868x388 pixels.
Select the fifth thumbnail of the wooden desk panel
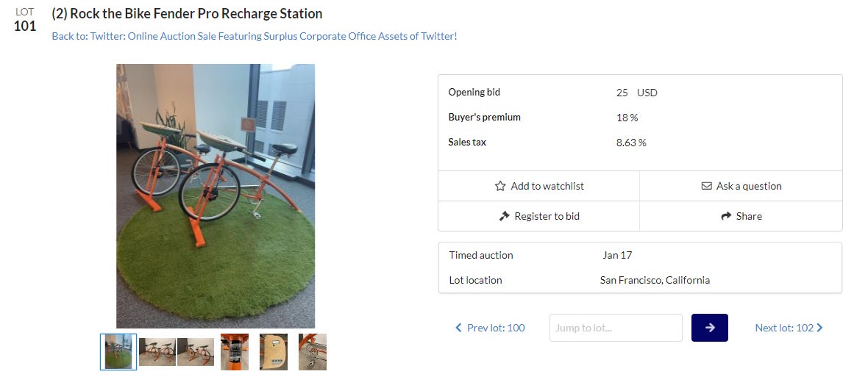[274, 352]
